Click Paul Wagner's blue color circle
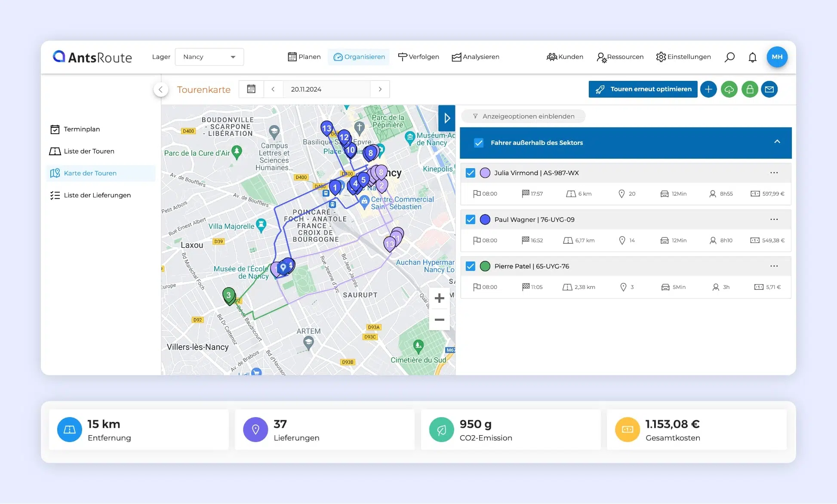This screenshot has width=837, height=504. click(485, 220)
